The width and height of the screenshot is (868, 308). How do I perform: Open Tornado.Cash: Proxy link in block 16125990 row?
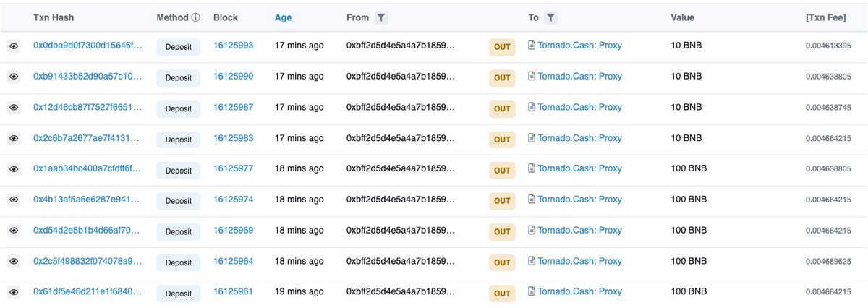[579, 76]
